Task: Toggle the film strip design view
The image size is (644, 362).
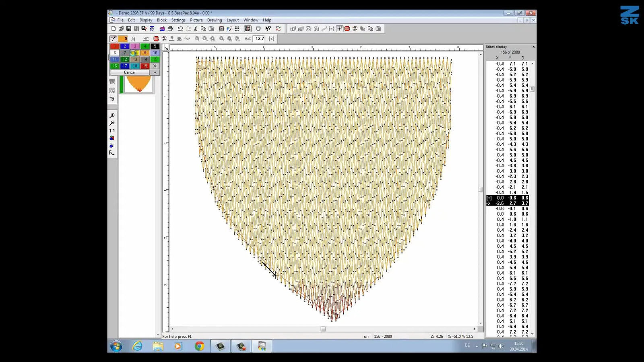Action: [248, 29]
